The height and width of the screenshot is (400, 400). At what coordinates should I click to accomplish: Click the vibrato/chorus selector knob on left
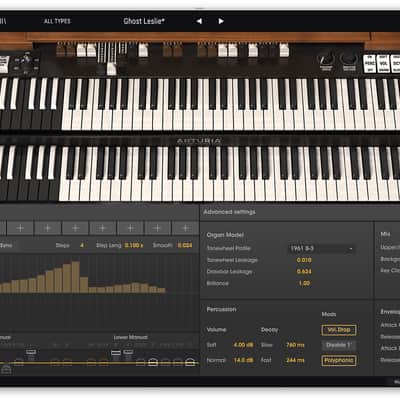26,61
